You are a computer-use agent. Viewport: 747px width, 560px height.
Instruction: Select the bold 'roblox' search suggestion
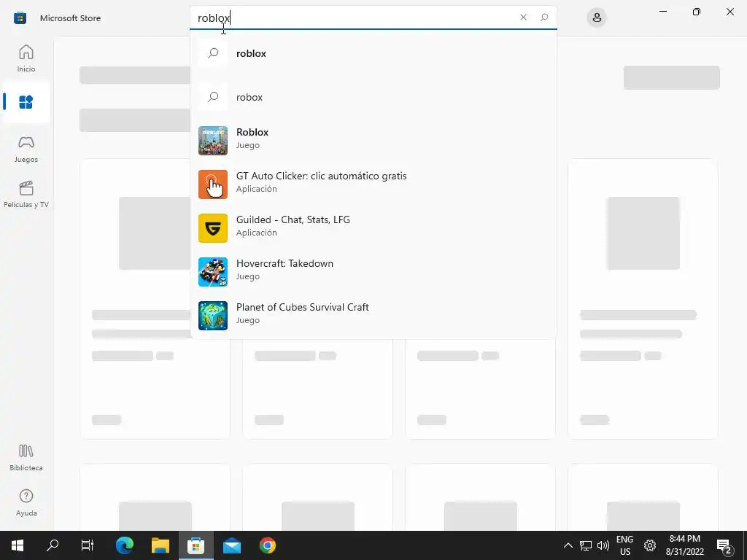pyautogui.click(x=373, y=53)
